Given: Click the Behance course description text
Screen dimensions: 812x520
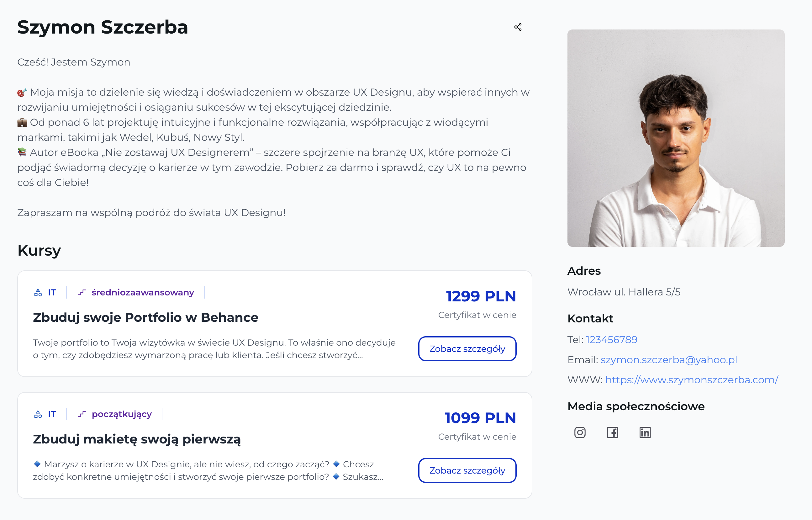Looking at the screenshot, I should click(214, 349).
